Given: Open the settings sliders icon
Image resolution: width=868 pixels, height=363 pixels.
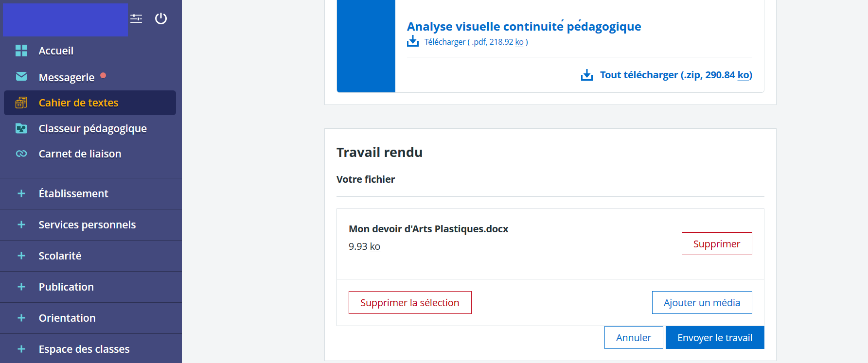Looking at the screenshot, I should (x=136, y=18).
